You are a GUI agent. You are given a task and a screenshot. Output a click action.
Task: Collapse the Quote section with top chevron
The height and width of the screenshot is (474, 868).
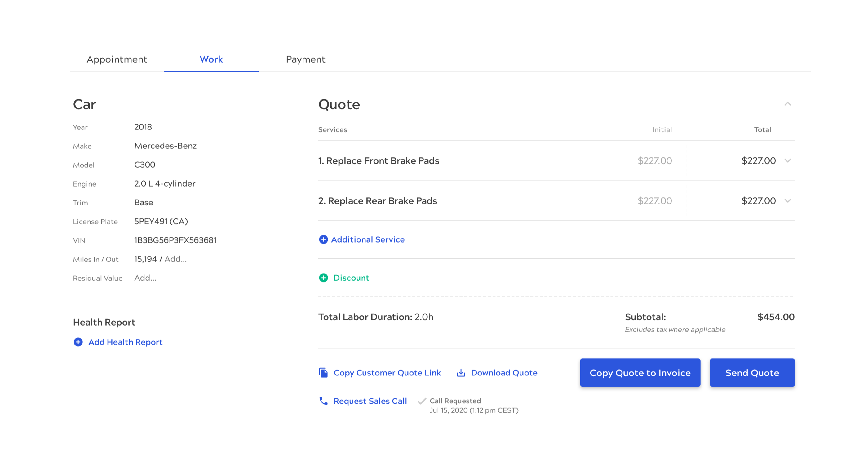pos(787,104)
